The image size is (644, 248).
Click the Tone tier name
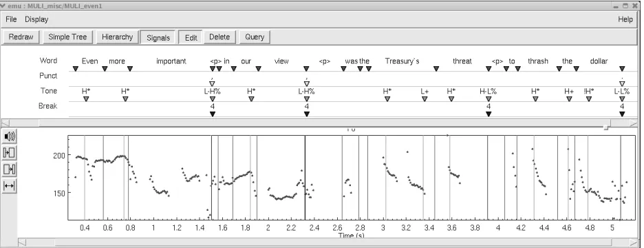[48, 91]
